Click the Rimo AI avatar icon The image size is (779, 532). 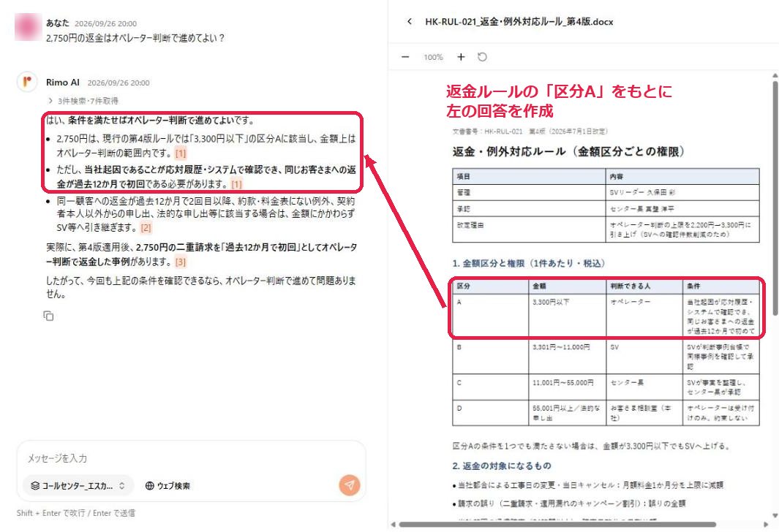[27, 82]
